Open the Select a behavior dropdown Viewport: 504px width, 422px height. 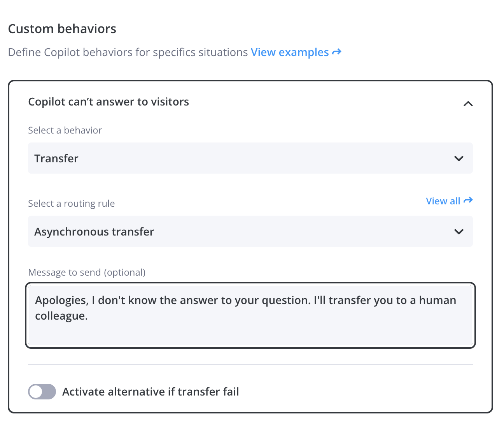pyautogui.click(x=250, y=158)
